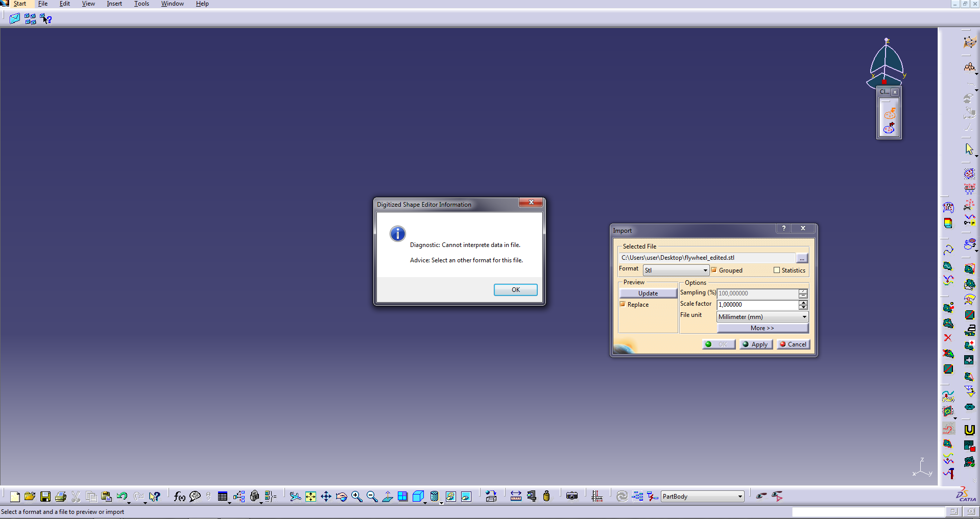Open the Help menu

coord(202,4)
